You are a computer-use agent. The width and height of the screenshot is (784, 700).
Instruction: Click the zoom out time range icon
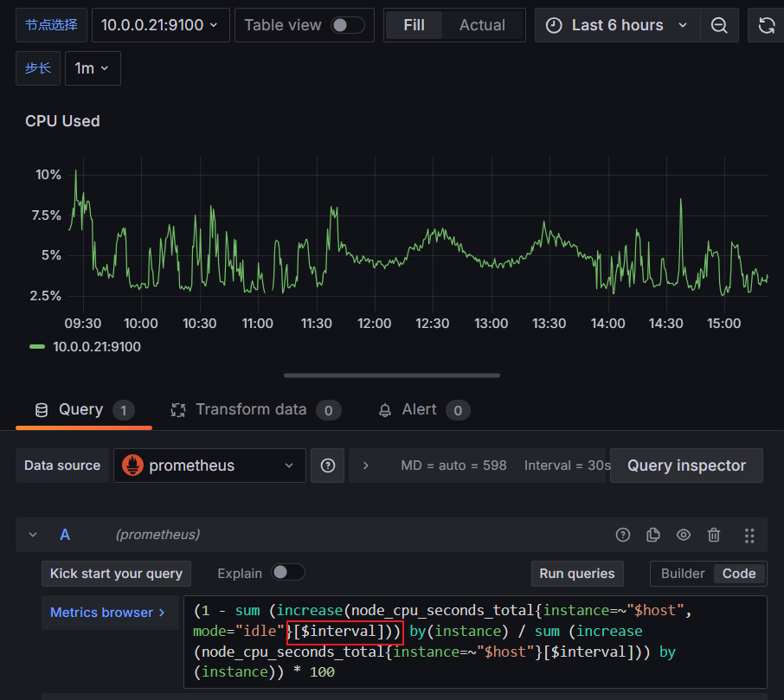click(x=719, y=26)
